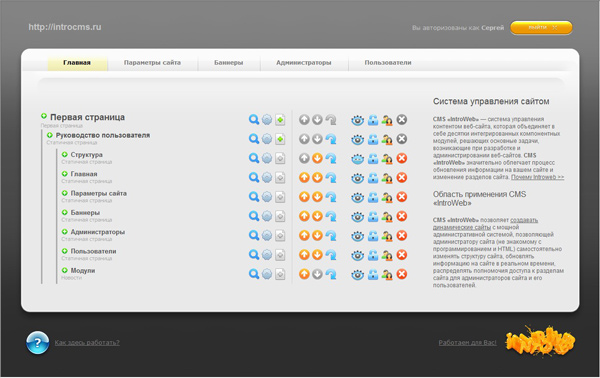Open user permissions icon for Пользователи tree row
Image resolution: width=600 pixels, height=378 pixels.
387,255
